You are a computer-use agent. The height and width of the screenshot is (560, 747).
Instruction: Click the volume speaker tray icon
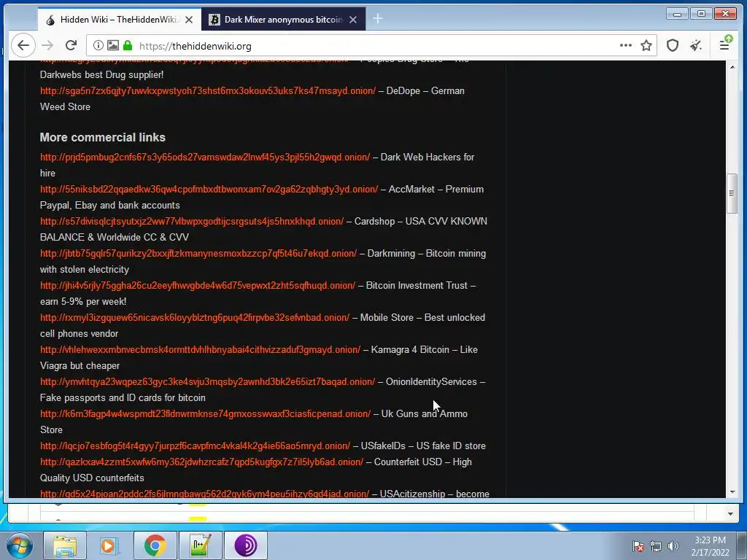673,546
